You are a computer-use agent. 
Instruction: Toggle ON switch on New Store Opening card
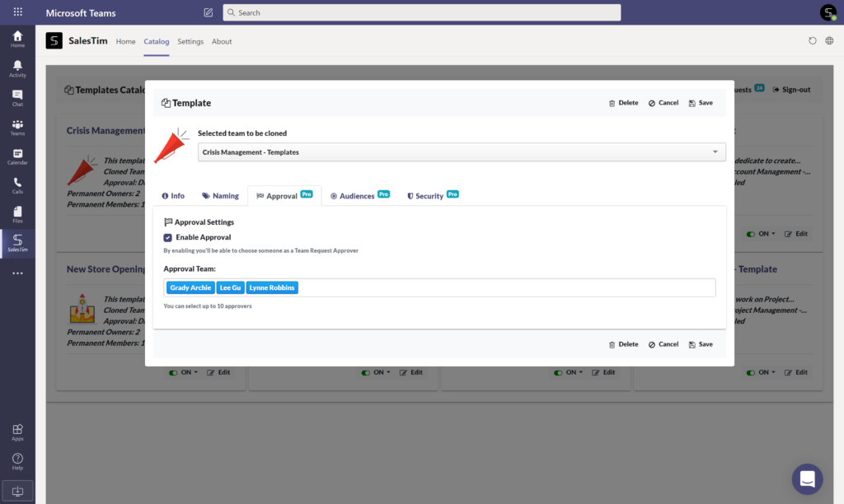tap(173, 373)
